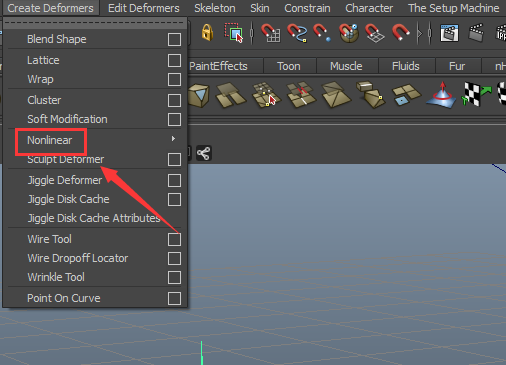Open the Edit Deformers menu
Viewport: 506px width, 365px height.
pos(144,8)
